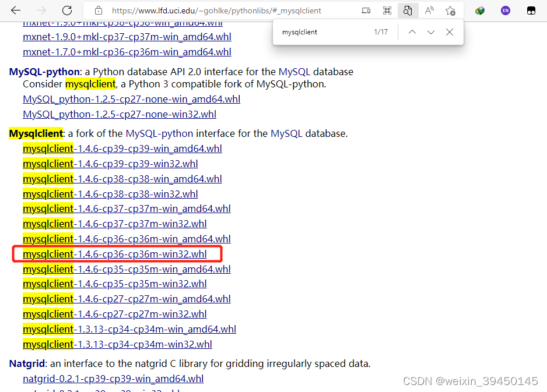Download mysqlclient-1.4.6-cp37-cp37m-win32.whl
The image size is (547, 392).
[115, 224]
